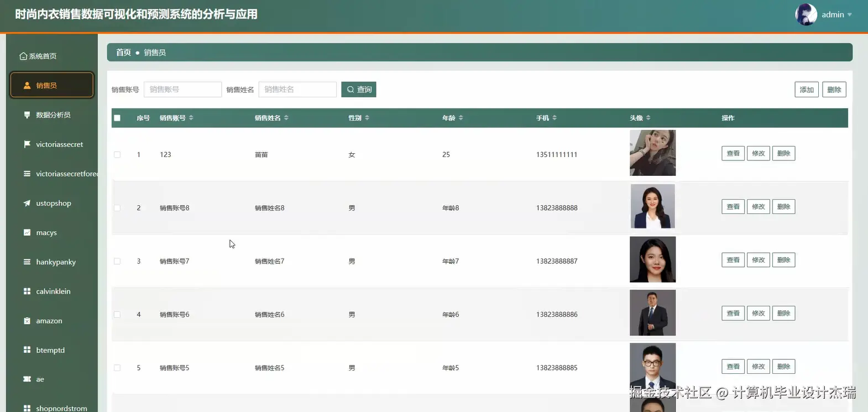
Task: Open the victoriassecret sidebar menu
Action: pos(52,144)
